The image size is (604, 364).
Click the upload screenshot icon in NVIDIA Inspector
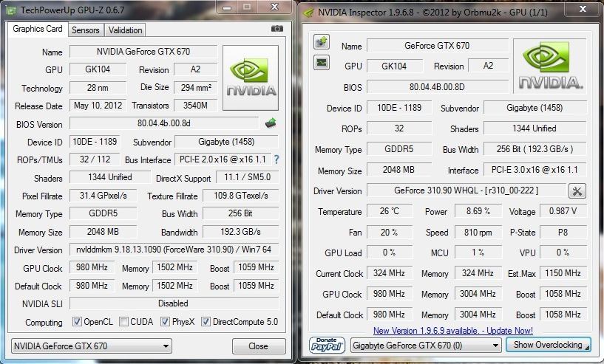[x=322, y=41]
